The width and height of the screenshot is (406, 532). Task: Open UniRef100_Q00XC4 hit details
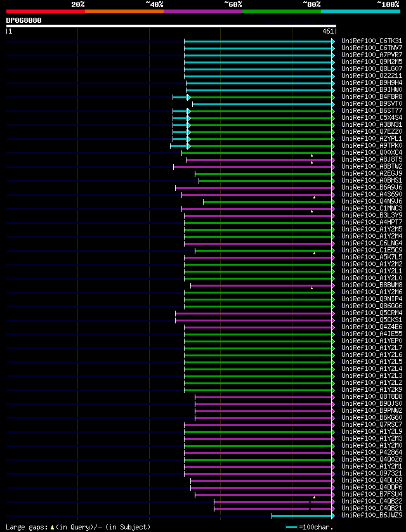(x=372, y=153)
